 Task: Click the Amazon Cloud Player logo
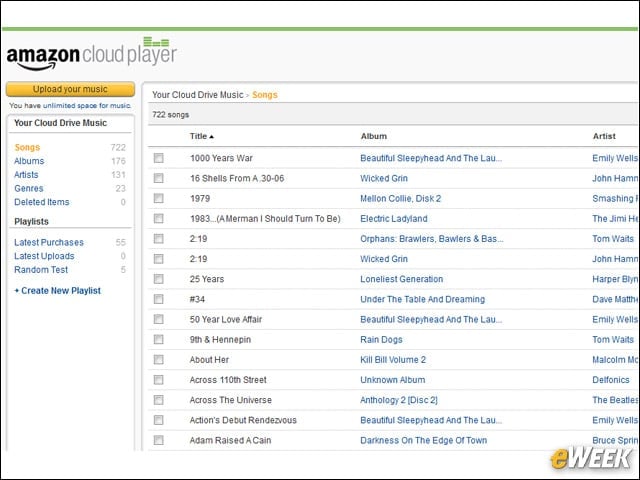(x=91, y=54)
